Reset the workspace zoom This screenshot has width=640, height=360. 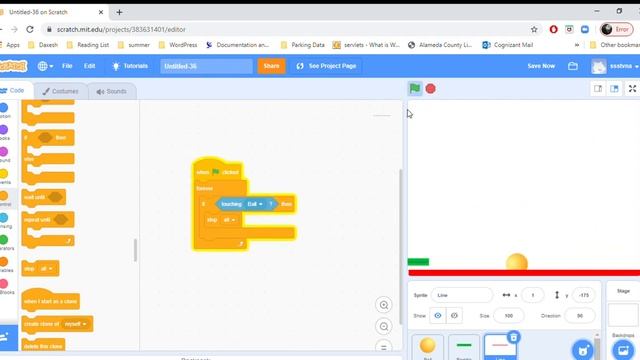(x=384, y=347)
